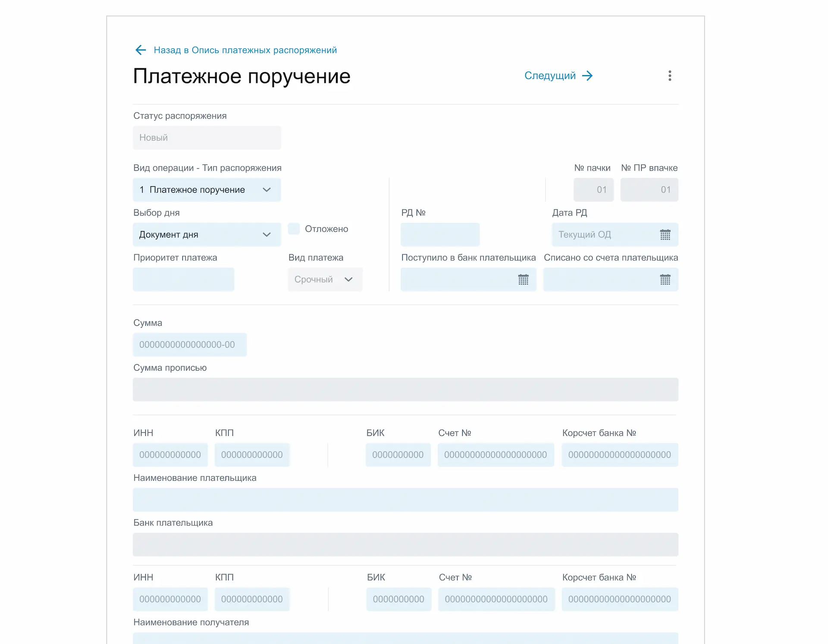Open the kebab menu in the top right corner
Screen dimensions: 828x644
pyautogui.click(x=670, y=75)
